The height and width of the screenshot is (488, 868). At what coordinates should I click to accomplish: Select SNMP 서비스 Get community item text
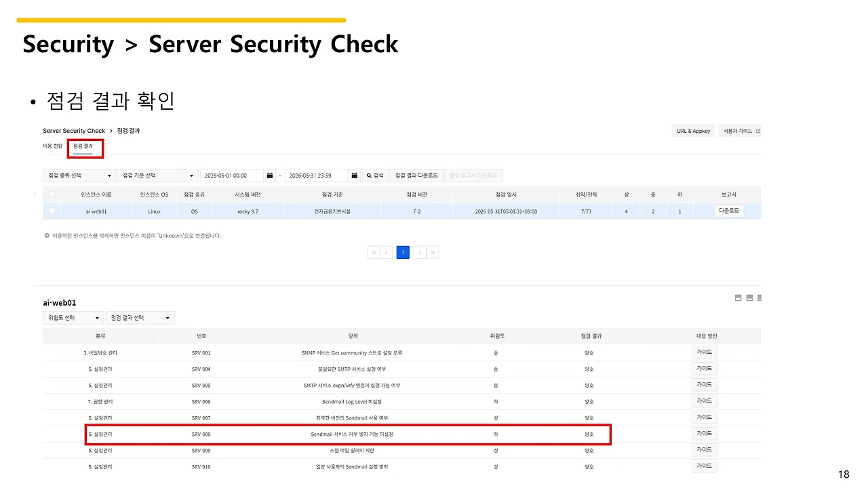pyautogui.click(x=352, y=353)
